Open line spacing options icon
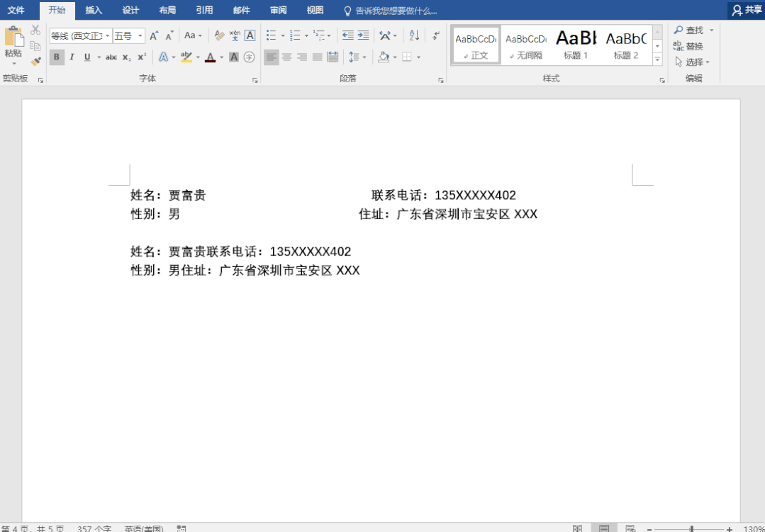The height and width of the screenshot is (532, 765). [x=354, y=57]
